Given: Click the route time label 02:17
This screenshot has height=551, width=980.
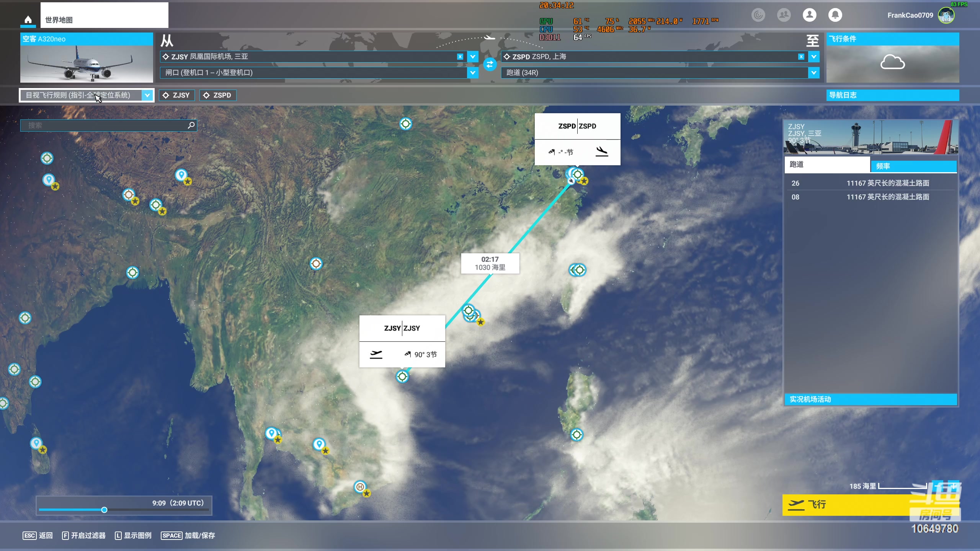Looking at the screenshot, I should pyautogui.click(x=490, y=259).
